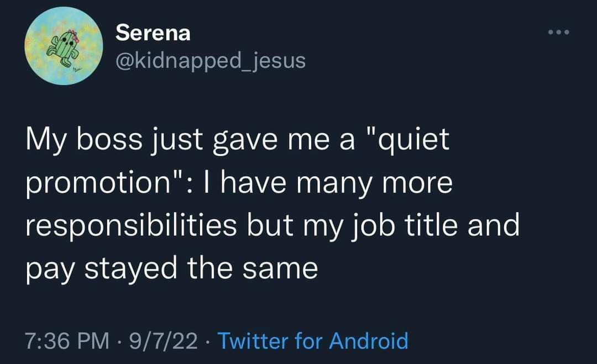Click the @kidnapped_jesus handle

(210, 60)
